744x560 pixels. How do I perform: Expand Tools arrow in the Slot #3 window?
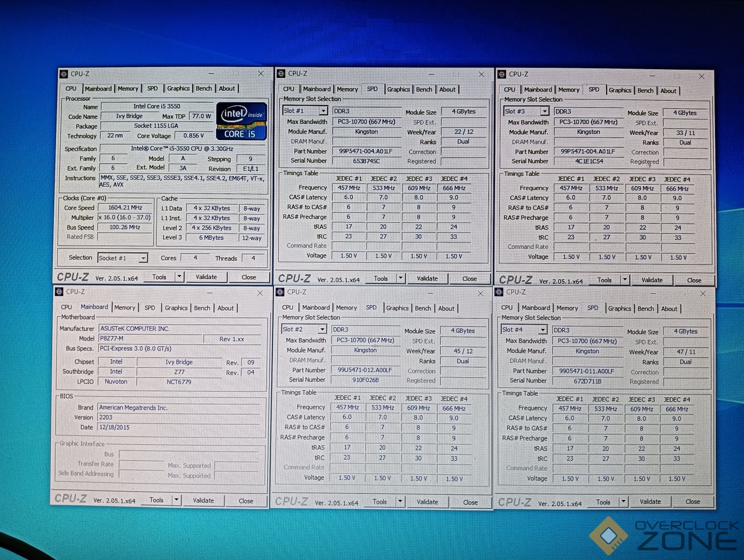point(625,280)
